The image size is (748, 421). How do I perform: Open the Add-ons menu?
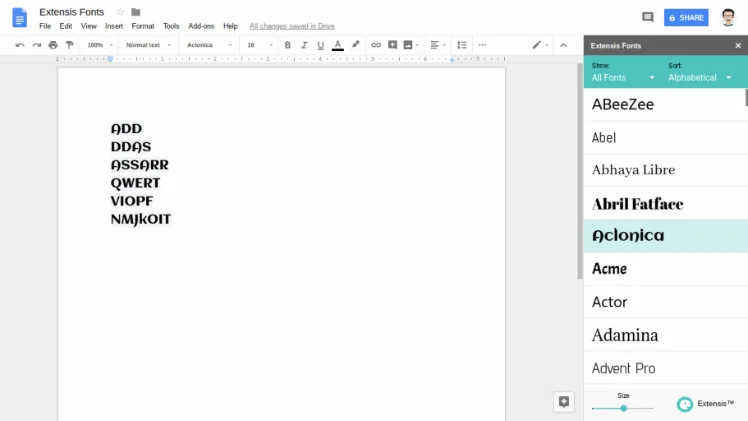[201, 26]
